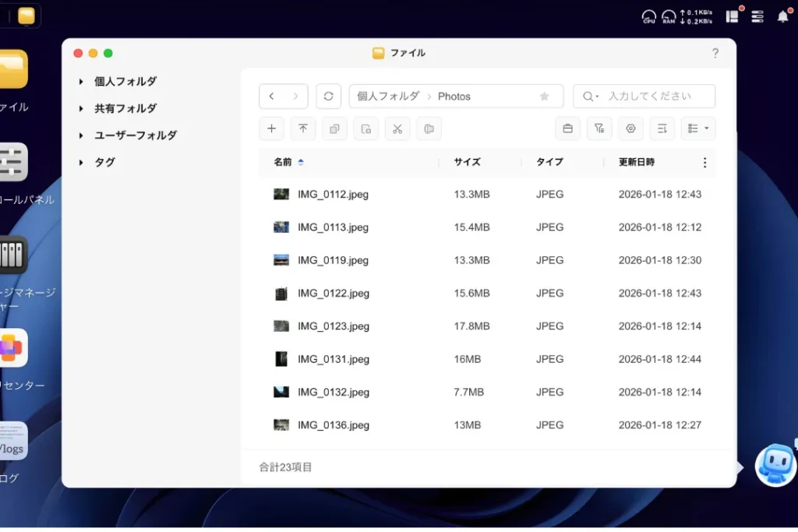Click the upload arrow toolbar icon

coord(303,129)
